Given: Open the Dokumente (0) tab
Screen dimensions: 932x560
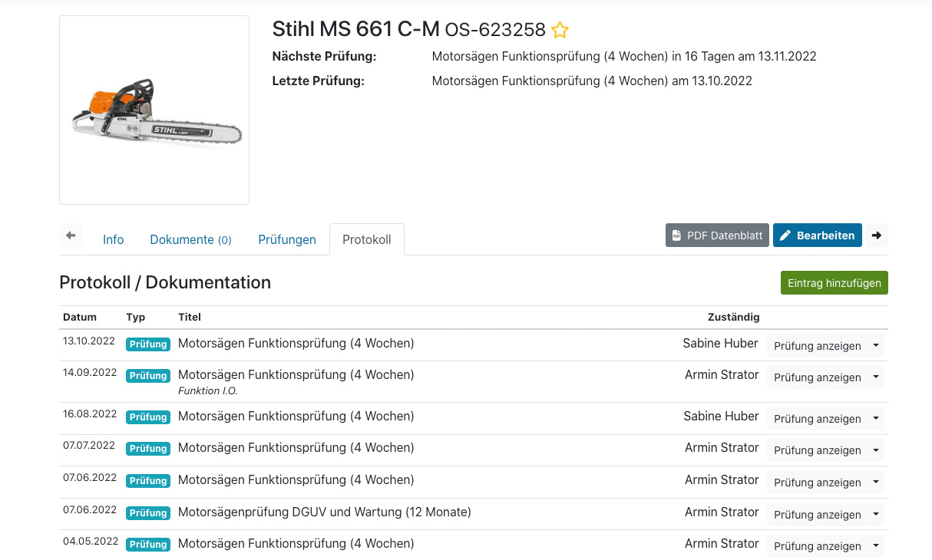Looking at the screenshot, I should coord(190,239).
